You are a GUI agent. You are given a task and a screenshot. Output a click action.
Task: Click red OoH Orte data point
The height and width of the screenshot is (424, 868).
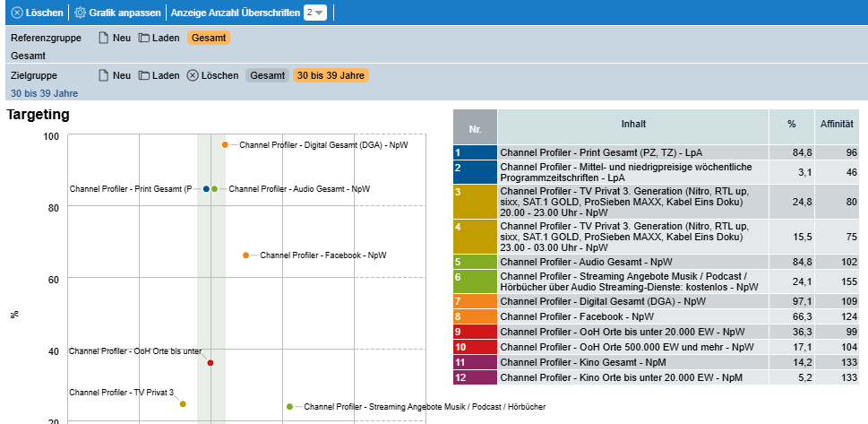(211, 363)
